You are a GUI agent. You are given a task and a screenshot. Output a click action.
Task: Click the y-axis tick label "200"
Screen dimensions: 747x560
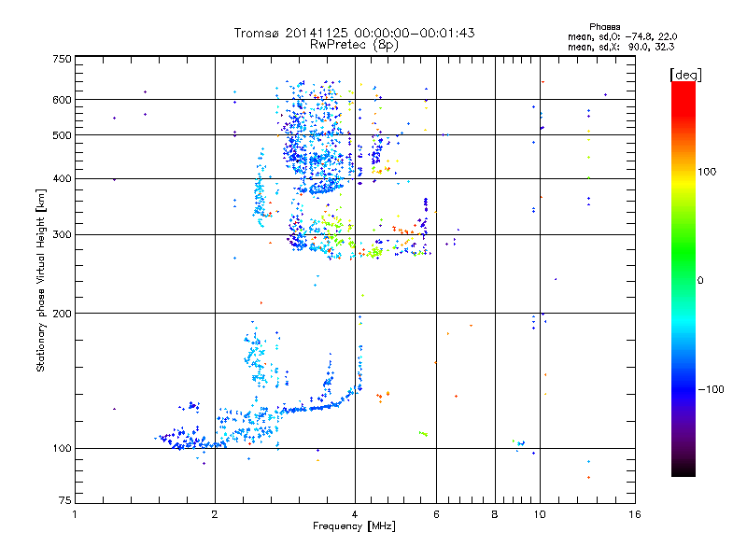click(62, 314)
